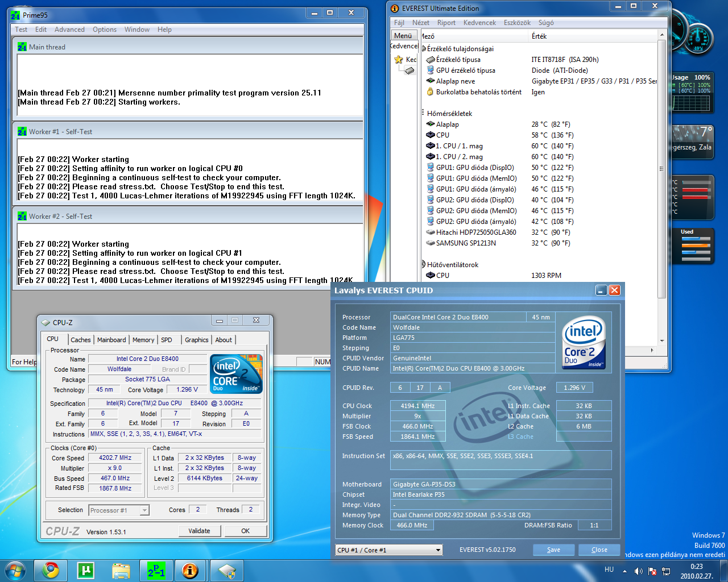Click the Validate button in CPU-Z
The height and width of the screenshot is (582, 728).
[199, 531]
